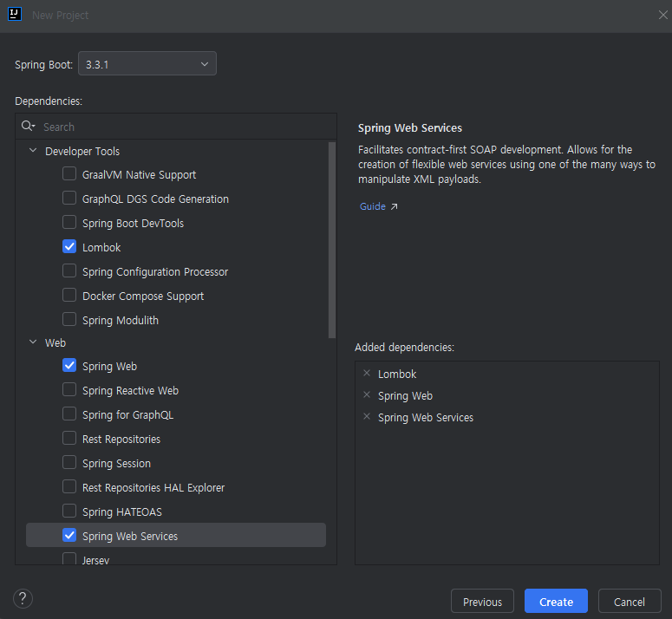Click Spring Web entry in added dependencies
The image size is (672, 619).
tap(405, 396)
